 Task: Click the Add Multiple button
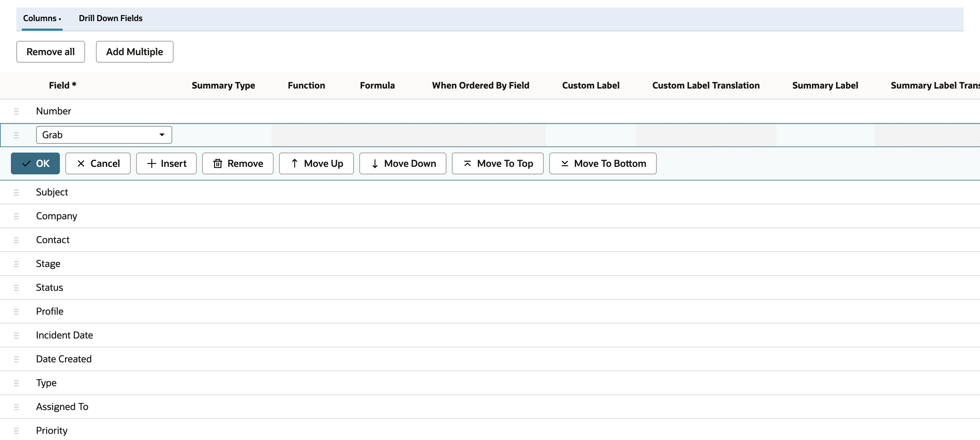[x=134, y=52]
